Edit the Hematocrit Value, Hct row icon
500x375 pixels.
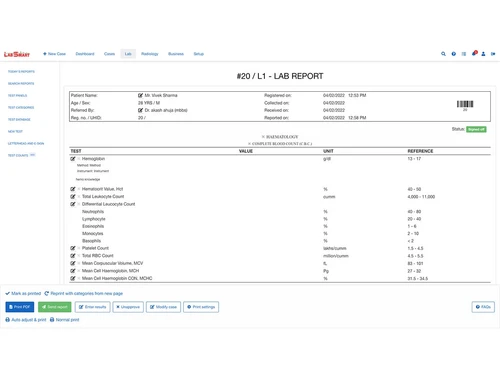(73, 189)
